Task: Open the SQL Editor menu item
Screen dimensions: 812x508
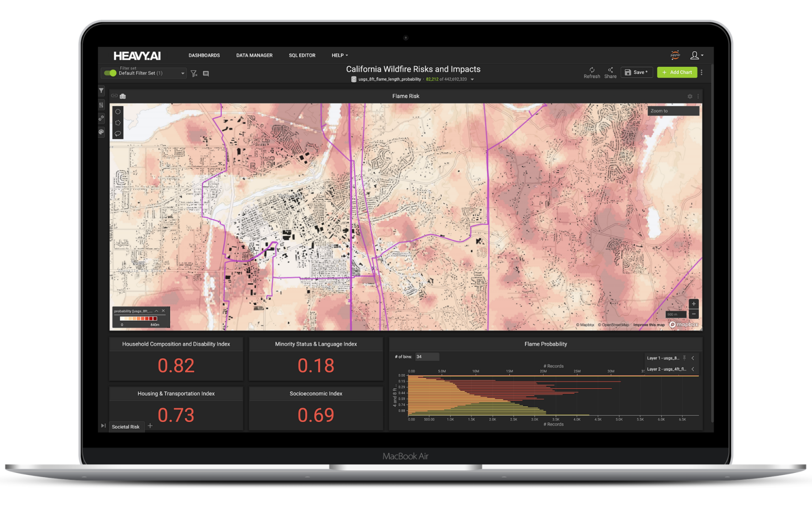Action: pyautogui.click(x=302, y=55)
